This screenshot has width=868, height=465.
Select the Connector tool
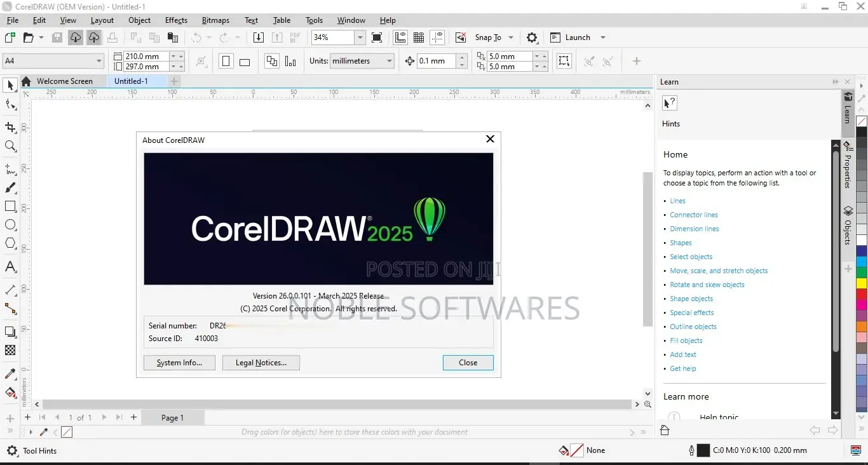click(10, 309)
